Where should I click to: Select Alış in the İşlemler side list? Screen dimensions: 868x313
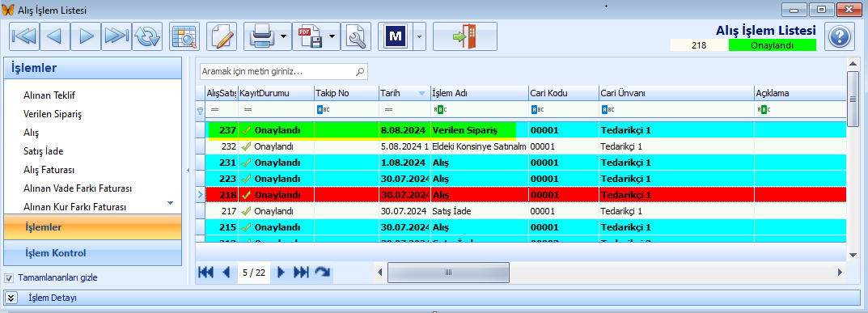tap(31, 133)
